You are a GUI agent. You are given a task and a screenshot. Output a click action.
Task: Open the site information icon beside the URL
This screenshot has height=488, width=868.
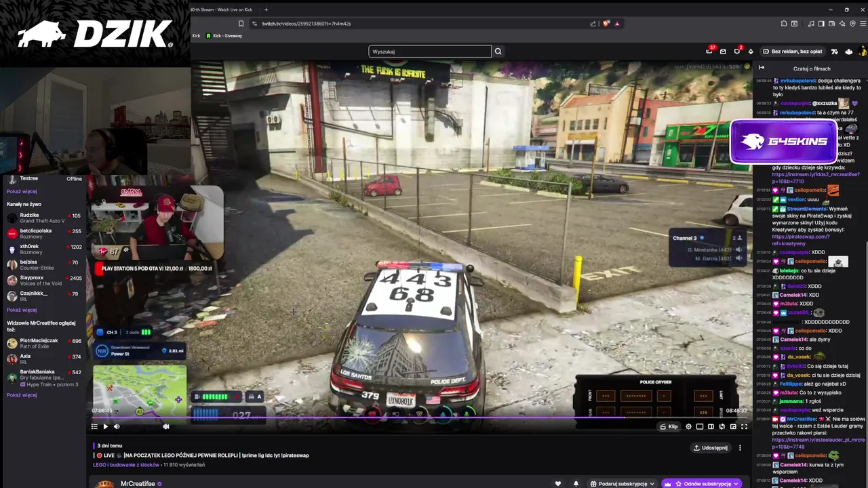[254, 23]
